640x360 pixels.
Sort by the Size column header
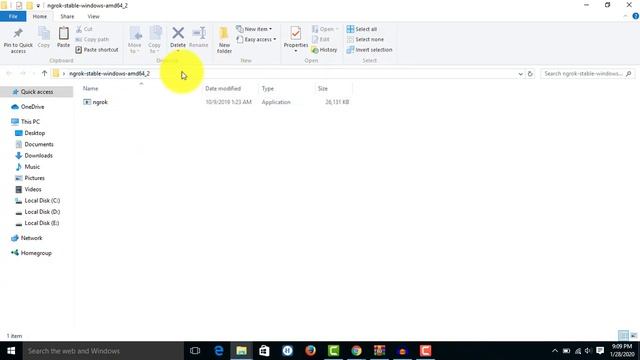coord(323,89)
